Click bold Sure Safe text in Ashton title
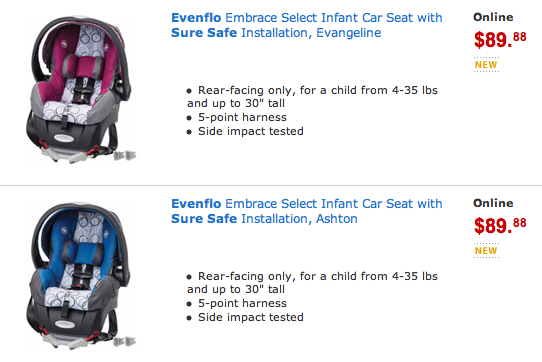542x362 pixels. pos(204,219)
